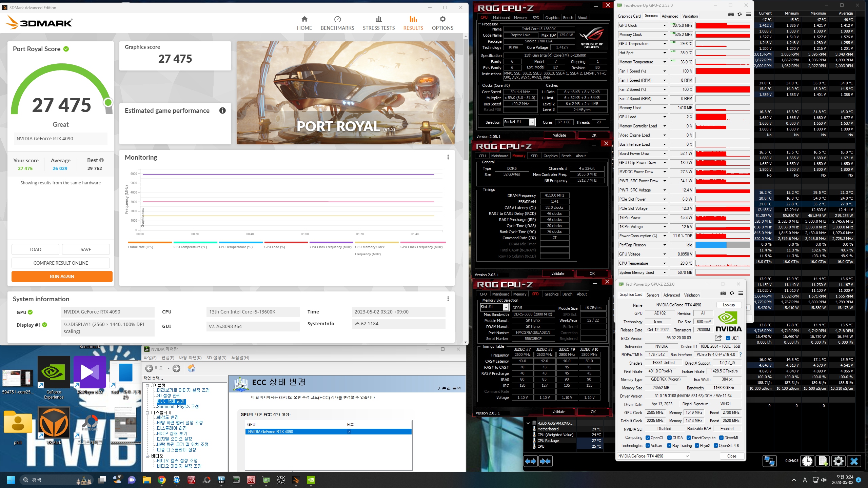Open the 파일(F) menu in NVIDIA Control Panel
The image size is (868, 488).
coord(150,358)
